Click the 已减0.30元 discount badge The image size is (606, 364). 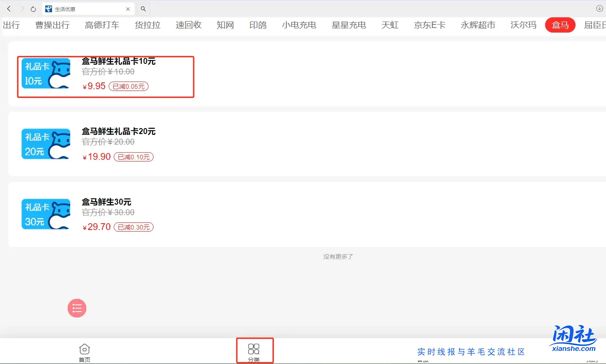pyautogui.click(x=133, y=227)
